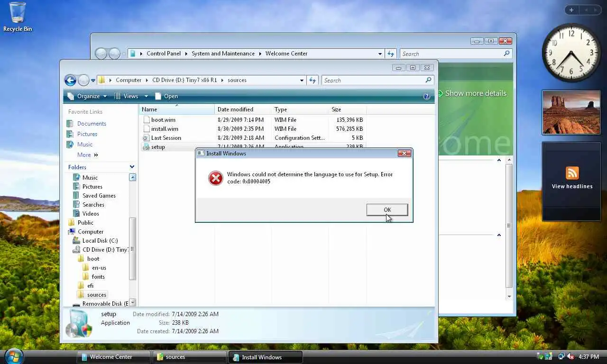Click the Help question mark icon
Viewport: 607px width, 364px height.
tap(426, 96)
